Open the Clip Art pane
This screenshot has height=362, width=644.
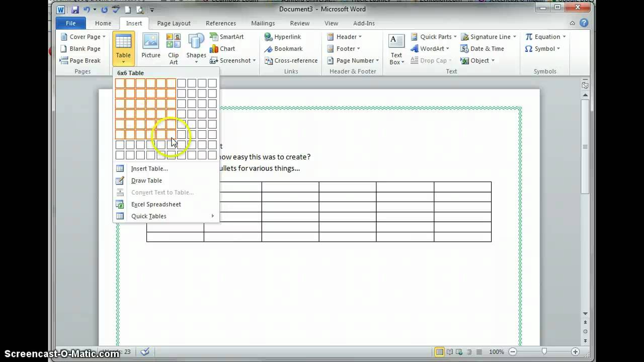tap(174, 48)
